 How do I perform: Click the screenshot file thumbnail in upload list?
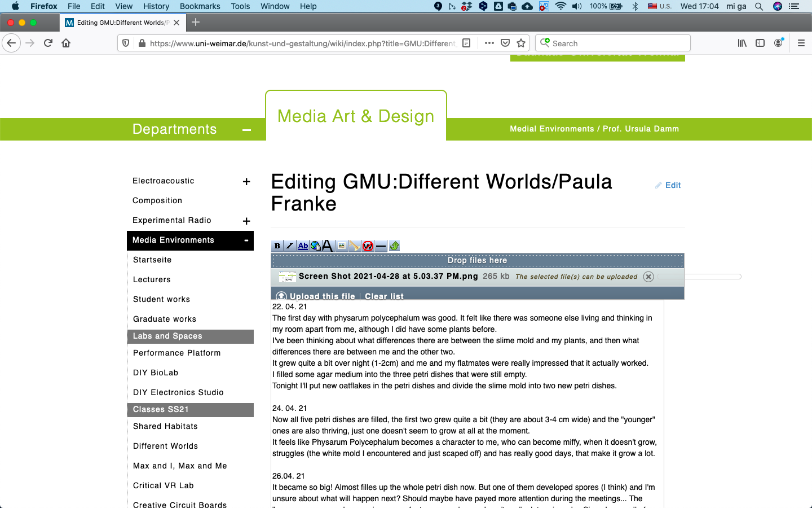[x=288, y=277]
